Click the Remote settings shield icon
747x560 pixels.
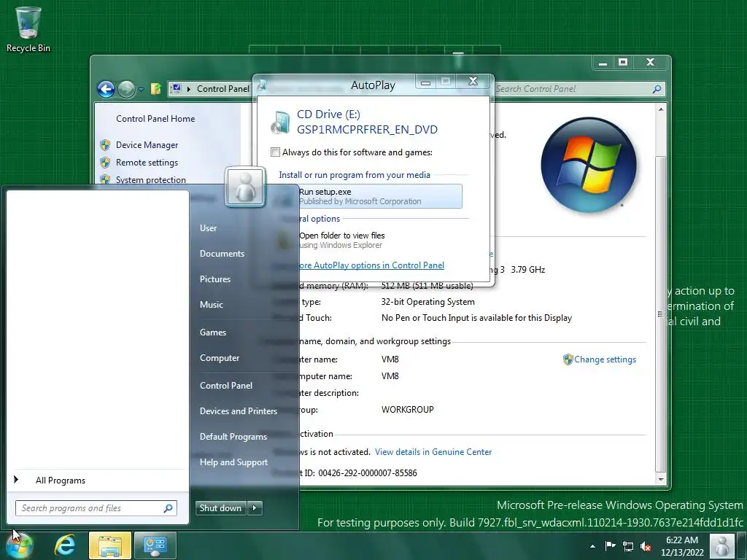point(105,163)
